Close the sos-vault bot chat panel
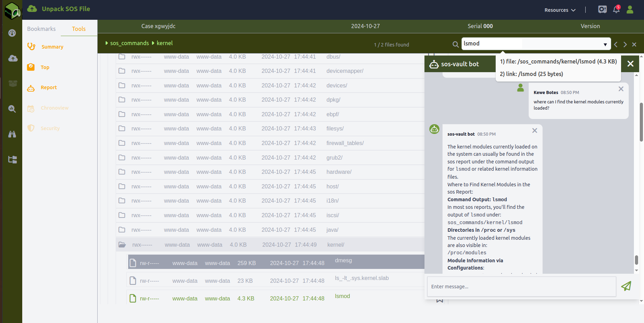The image size is (644, 323). coord(630,64)
